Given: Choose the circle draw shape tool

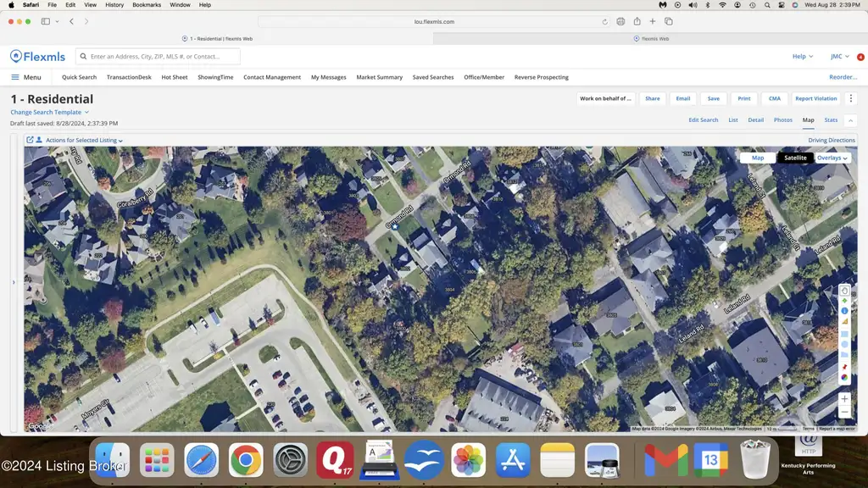Looking at the screenshot, I should pos(844,344).
